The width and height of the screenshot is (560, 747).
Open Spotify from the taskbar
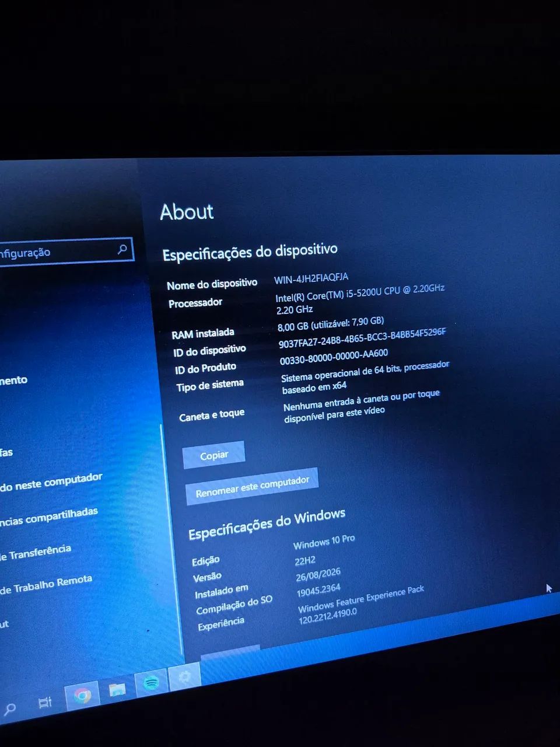pyautogui.click(x=151, y=683)
